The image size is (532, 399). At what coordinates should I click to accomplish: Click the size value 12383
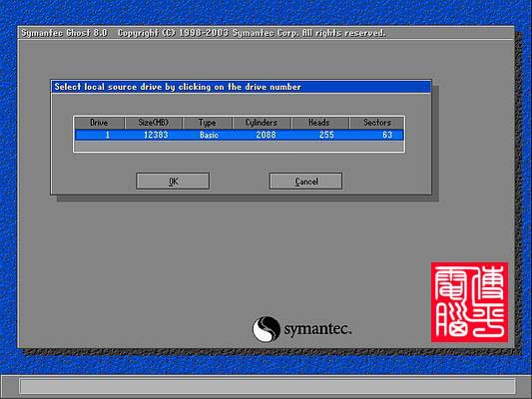(156, 135)
